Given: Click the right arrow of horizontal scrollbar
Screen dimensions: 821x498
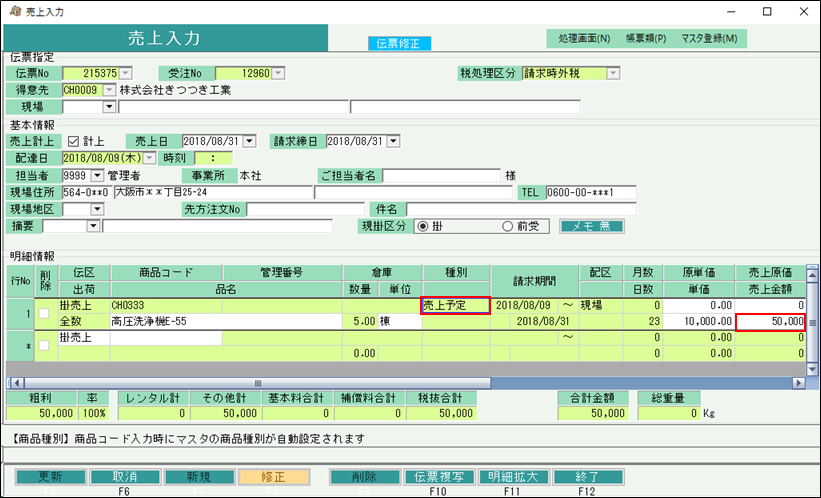Looking at the screenshot, I should click(798, 383).
